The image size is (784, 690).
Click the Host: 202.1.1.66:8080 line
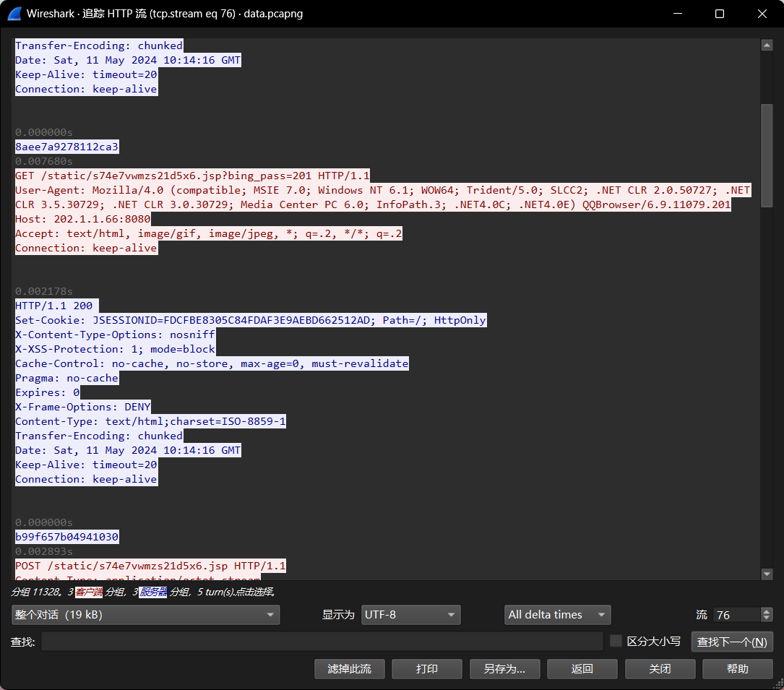point(83,219)
